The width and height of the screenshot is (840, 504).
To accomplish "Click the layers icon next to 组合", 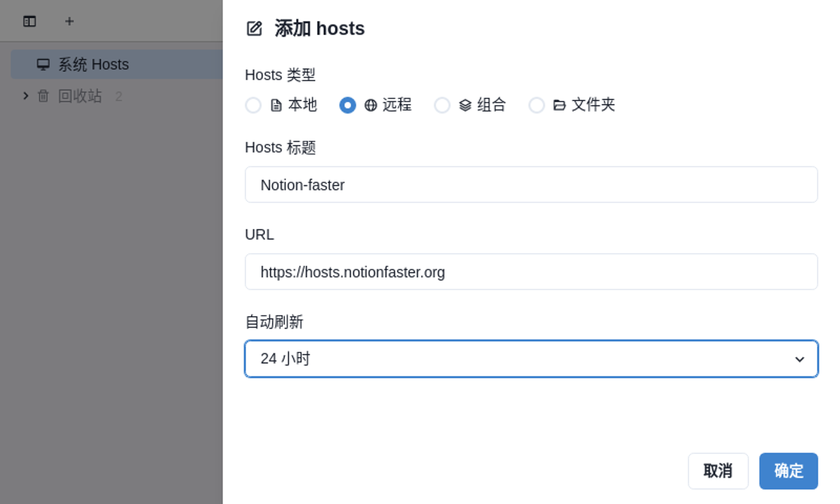I will pyautogui.click(x=465, y=105).
